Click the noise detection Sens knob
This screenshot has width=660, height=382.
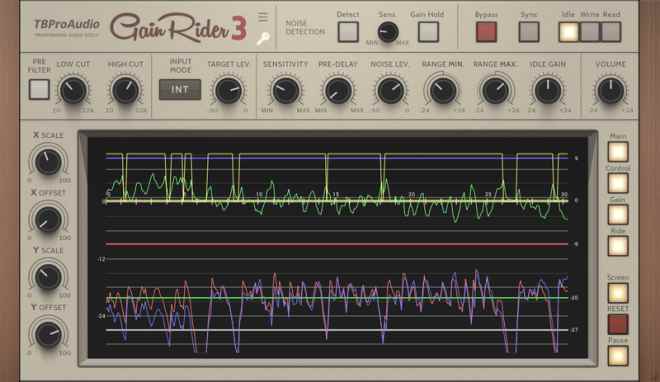pyautogui.click(x=388, y=32)
